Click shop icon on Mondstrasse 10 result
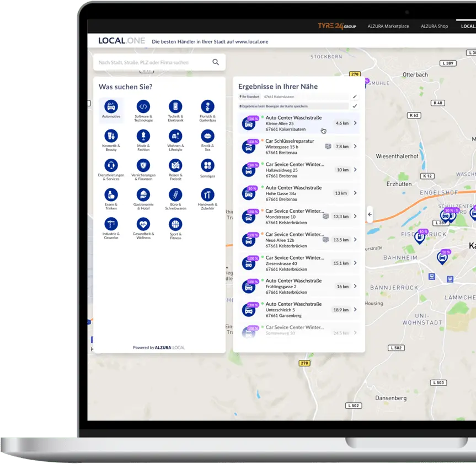Image resolution: width=476 pixels, height=464 pixels. tap(326, 216)
